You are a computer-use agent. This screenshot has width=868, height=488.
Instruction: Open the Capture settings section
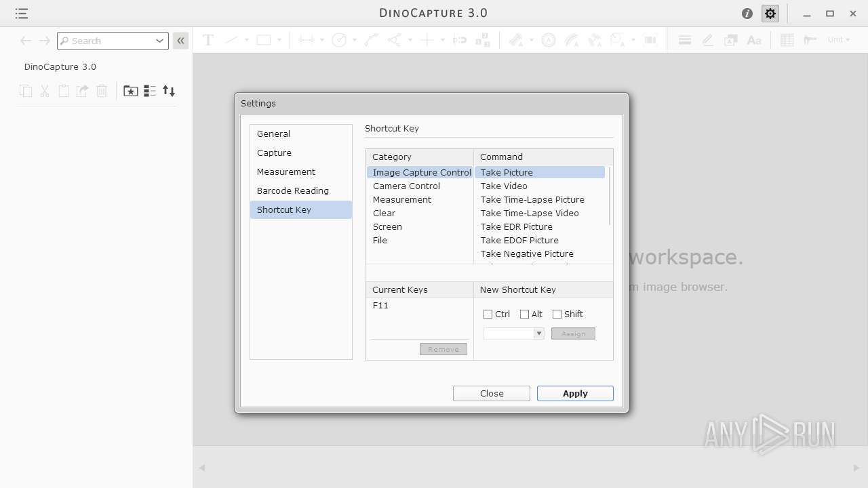301,153
